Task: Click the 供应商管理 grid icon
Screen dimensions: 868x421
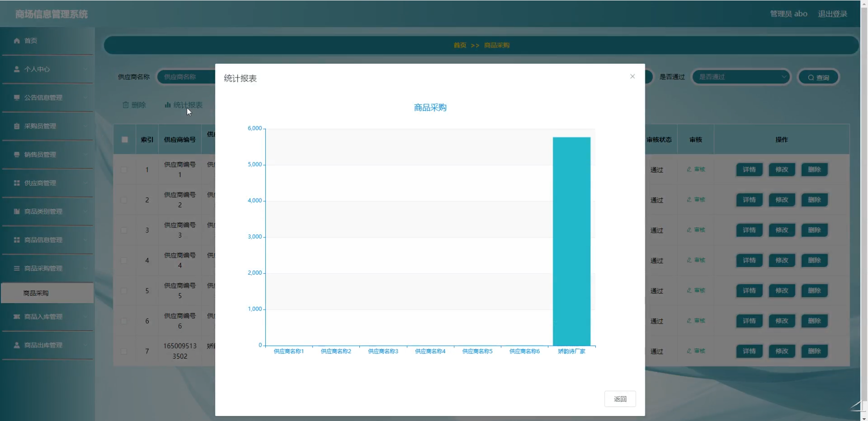Action: pos(17,183)
